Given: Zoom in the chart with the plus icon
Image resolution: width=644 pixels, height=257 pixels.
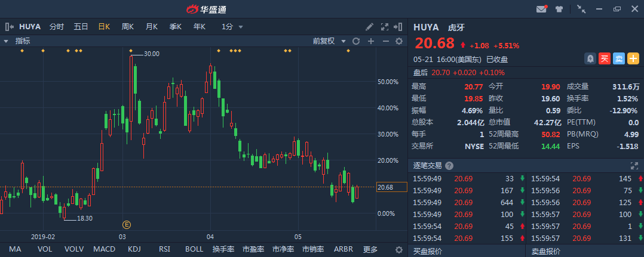Looking at the screenshot, I should 370,41.
